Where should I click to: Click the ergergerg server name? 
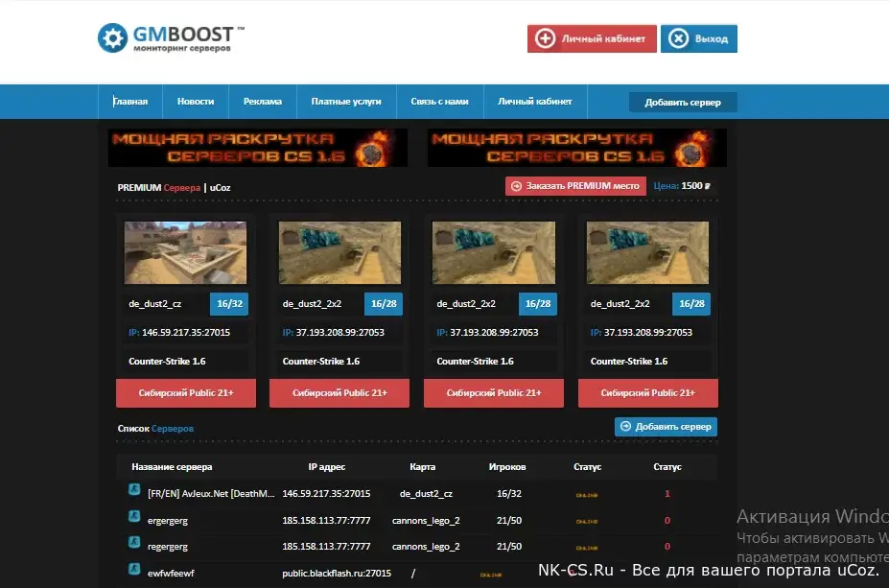point(167,521)
